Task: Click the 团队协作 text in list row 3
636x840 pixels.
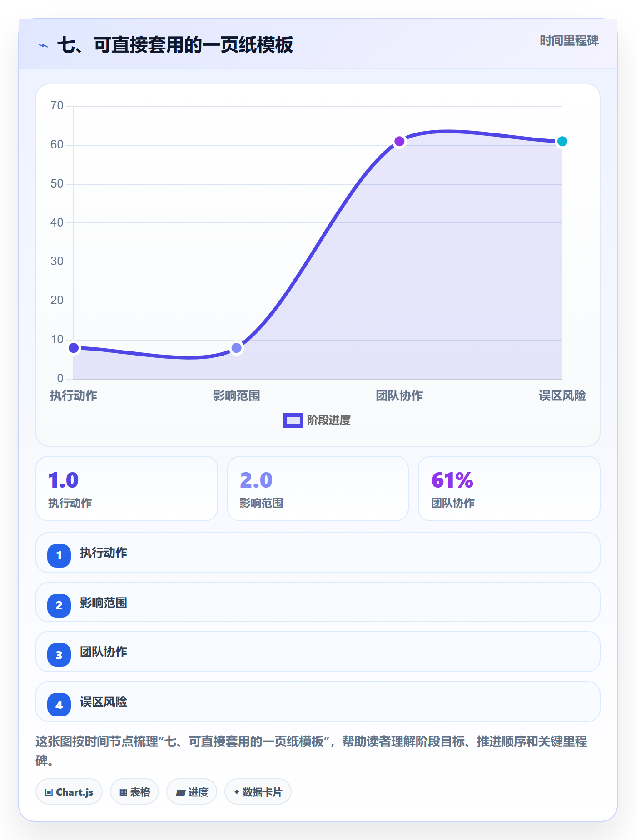Action: click(104, 652)
